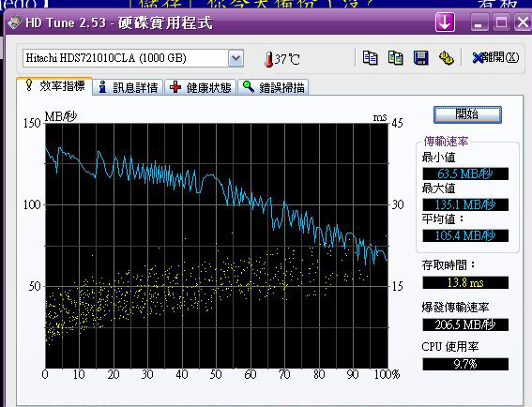Open the 訊息詳情 info tab

129,87
